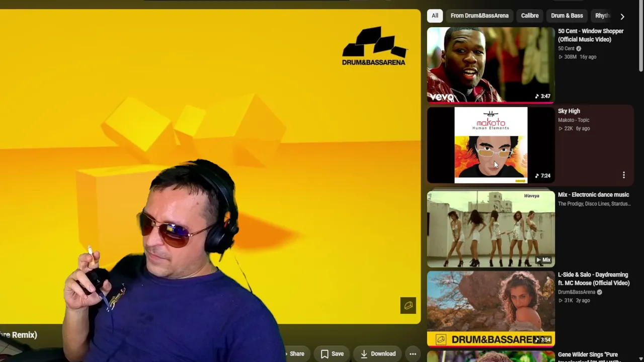Open the 50 Cent - Window Shopper title
This screenshot has width=644, height=362.
[591, 35]
